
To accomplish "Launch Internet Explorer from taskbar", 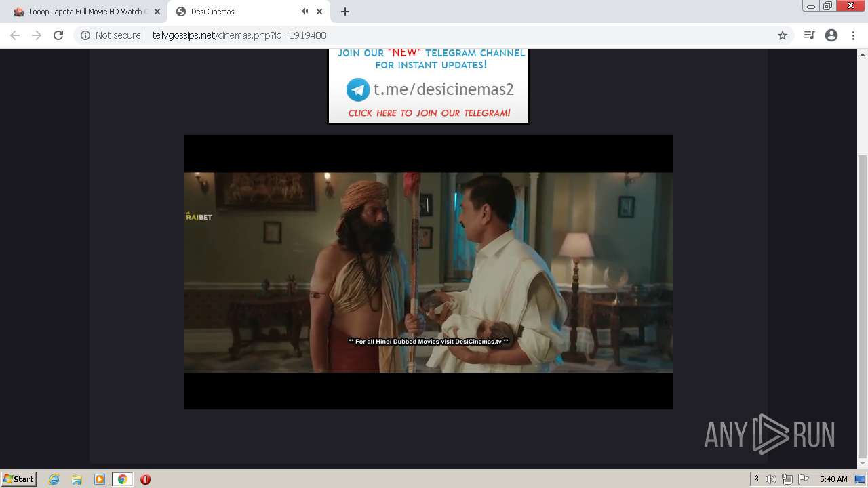I will (54, 479).
